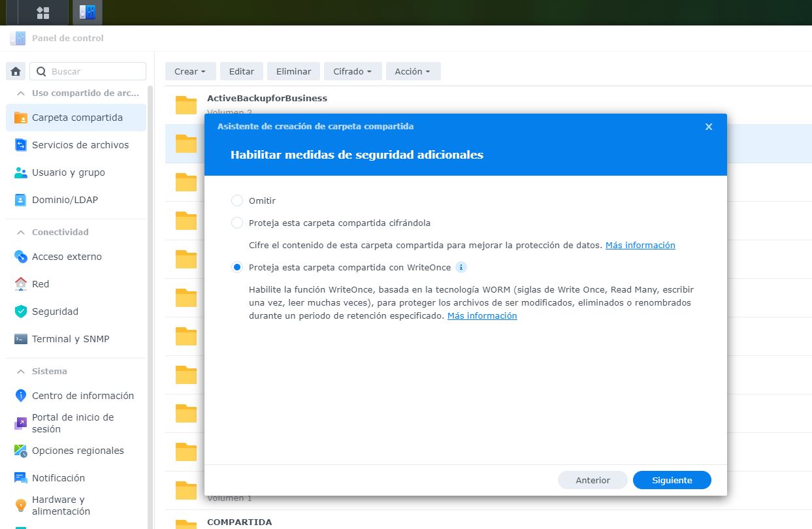Click the WriteOnce info tooltip icon
812x529 pixels.
pyautogui.click(x=461, y=267)
